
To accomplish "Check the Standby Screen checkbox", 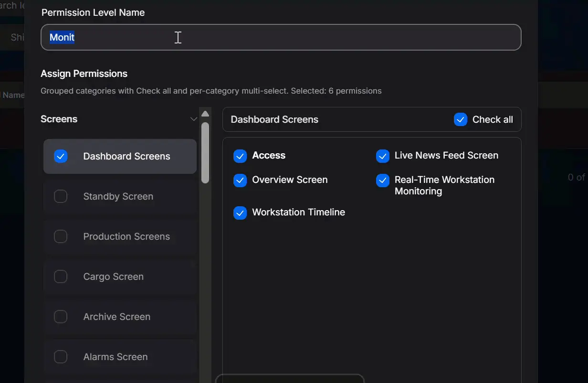I will pyautogui.click(x=61, y=196).
